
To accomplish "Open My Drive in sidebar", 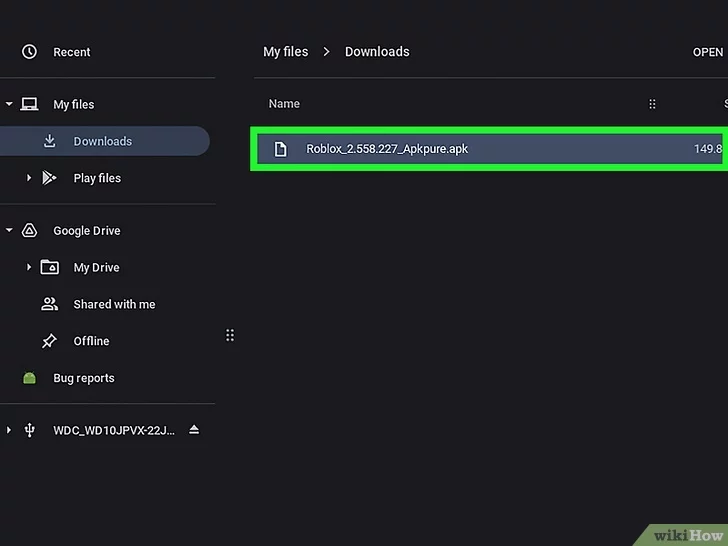I will [97, 268].
